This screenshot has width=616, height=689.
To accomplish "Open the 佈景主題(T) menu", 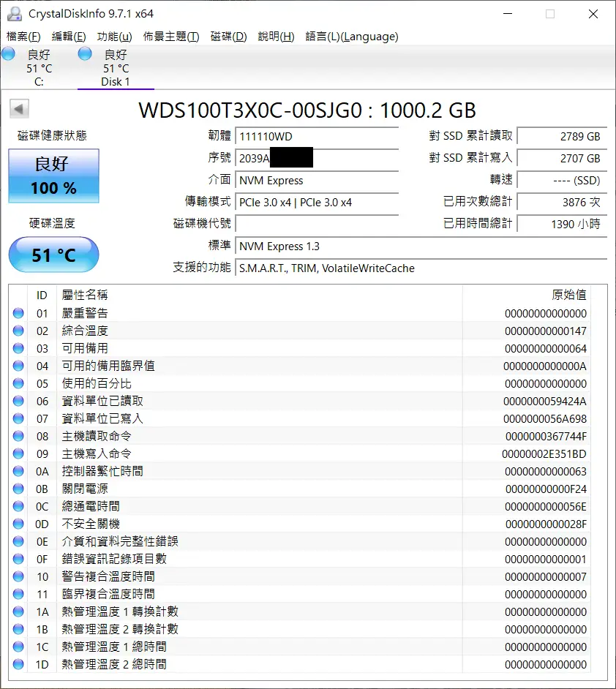I will [x=171, y=37].
